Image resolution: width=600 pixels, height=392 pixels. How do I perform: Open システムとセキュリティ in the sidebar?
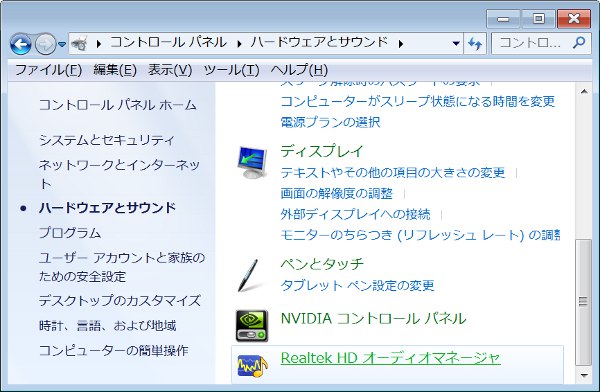pyautogui.click(x=107, y=140)
